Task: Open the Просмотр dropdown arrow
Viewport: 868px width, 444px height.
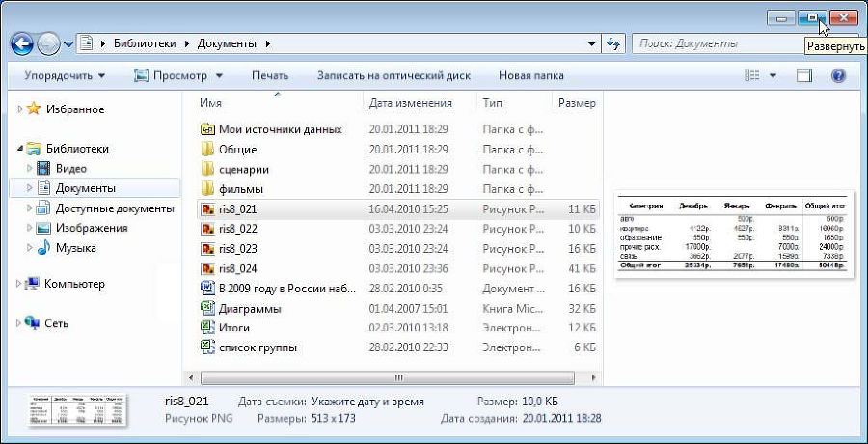Action: 219,76
